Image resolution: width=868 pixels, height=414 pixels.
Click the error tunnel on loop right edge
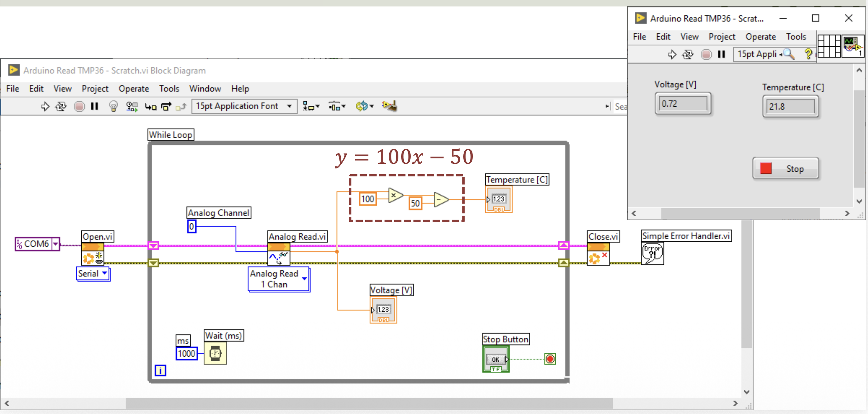pos(564,263)
